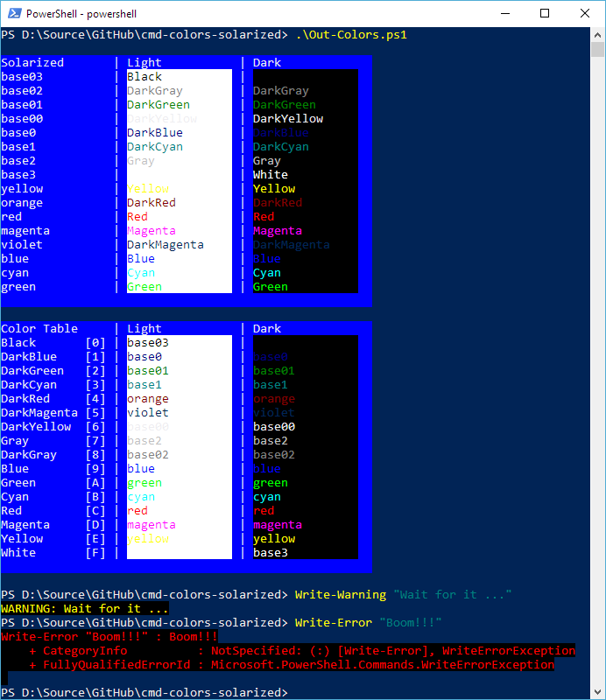
Task: Click 'magenta' in Color Table Dark column
Action: pos(278,525)
